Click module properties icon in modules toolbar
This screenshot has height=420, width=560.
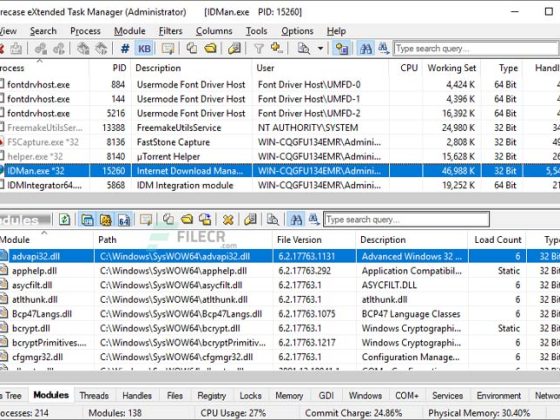(146, 219)
